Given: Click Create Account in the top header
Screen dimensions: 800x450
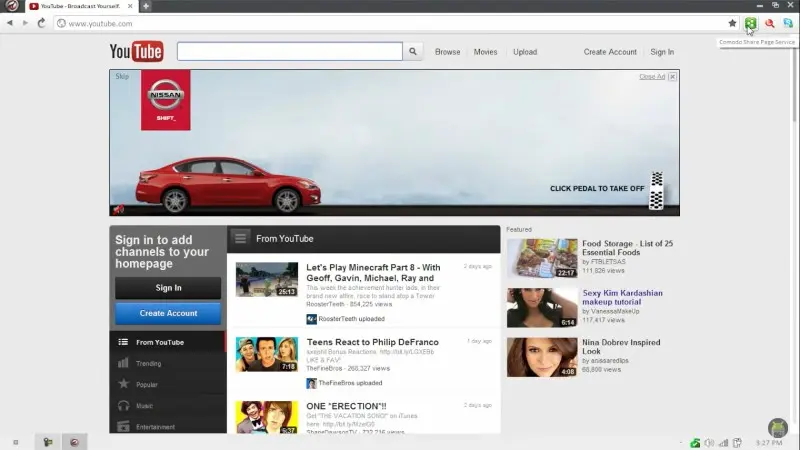Looking at the screenshot, I should pos(610,52).
